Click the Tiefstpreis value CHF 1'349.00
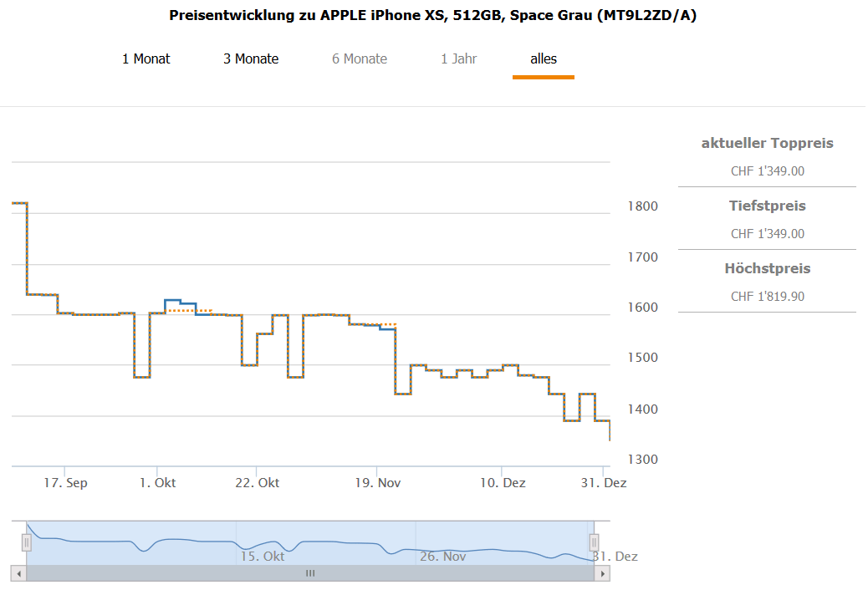868x590 pixels. 768,234
